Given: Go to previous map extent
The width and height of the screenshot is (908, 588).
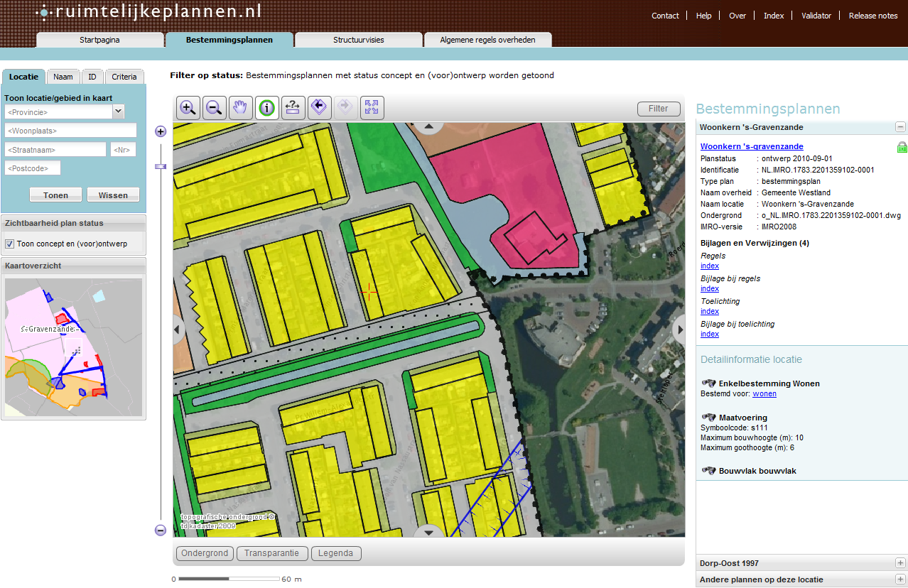Looking at the screenshot, I should tap(319, 108).
